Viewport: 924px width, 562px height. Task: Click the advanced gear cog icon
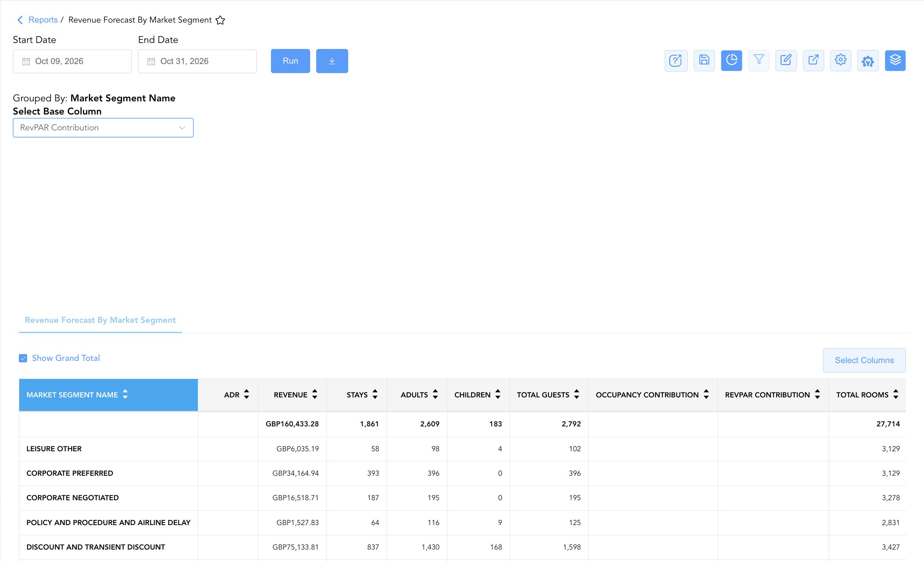868,61
